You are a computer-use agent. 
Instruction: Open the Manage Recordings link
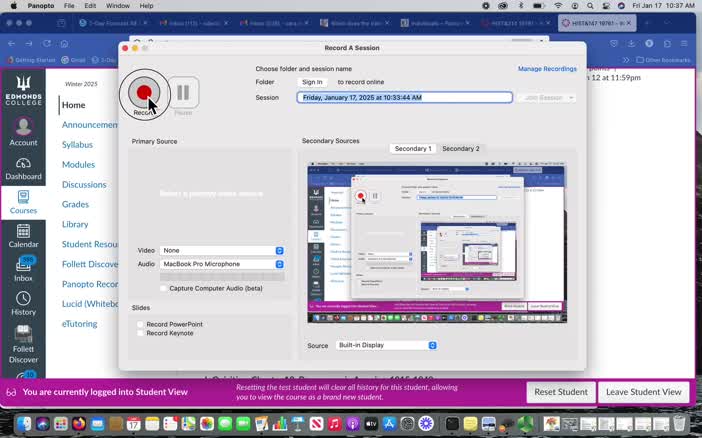(547, 69)
